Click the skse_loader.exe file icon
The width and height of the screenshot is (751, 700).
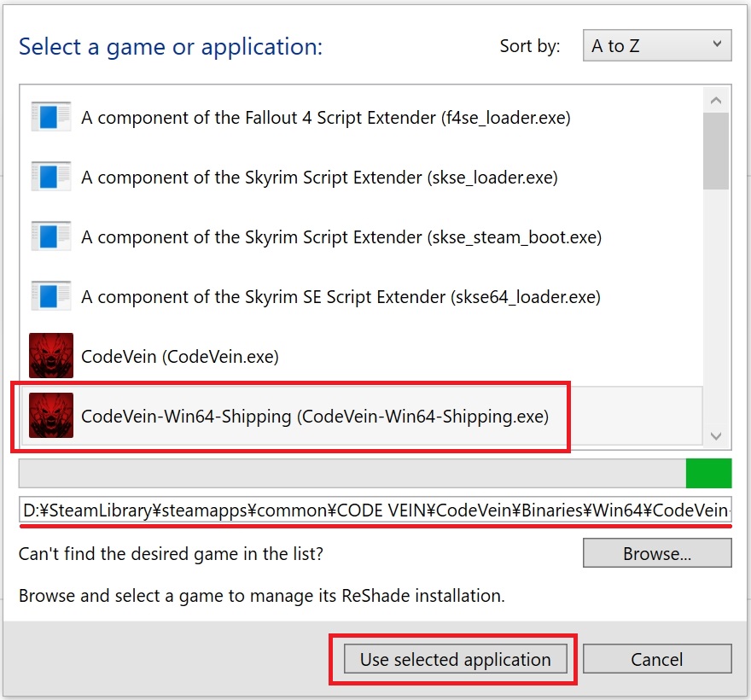tap(50, 178)
